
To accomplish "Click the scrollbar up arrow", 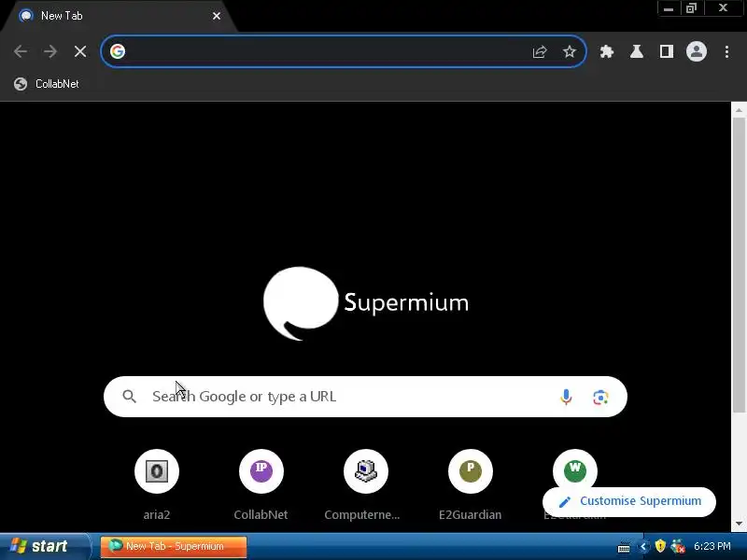I will click(739, 110).
